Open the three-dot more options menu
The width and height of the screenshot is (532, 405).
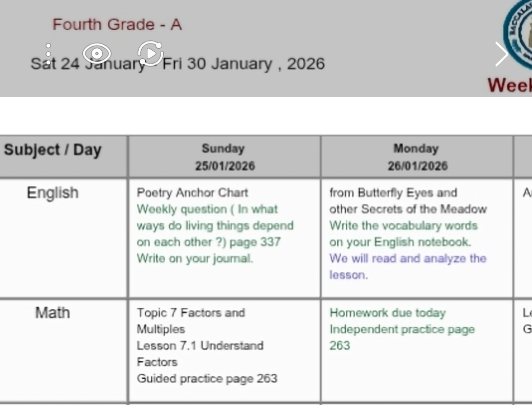coord(48,54)
